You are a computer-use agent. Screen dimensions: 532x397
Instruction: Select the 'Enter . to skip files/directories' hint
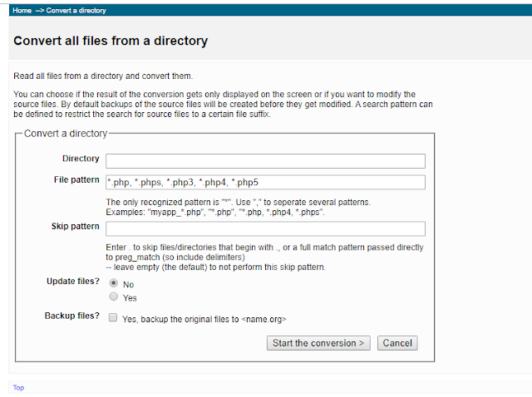point(264,252)
